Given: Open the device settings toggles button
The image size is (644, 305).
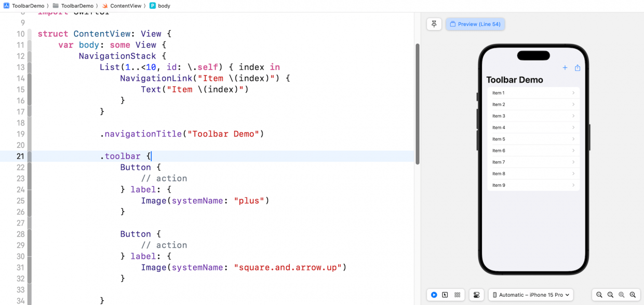Looking at the screenshot, I should pos(476,295).
